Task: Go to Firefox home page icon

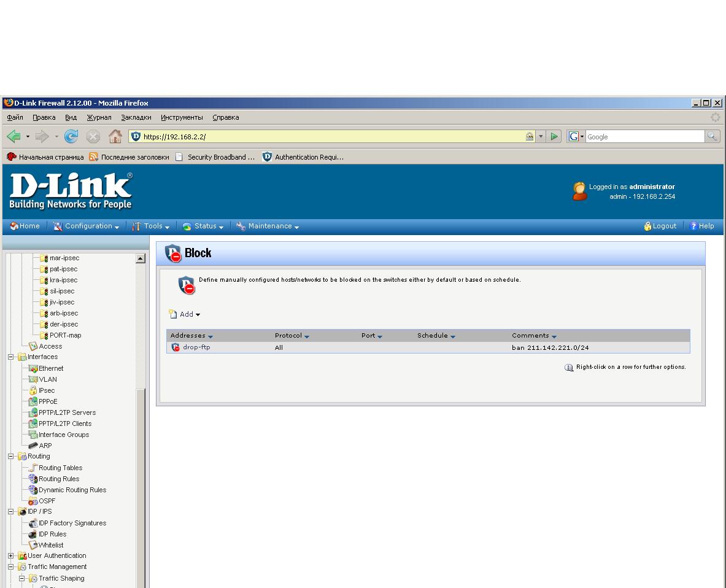Action: tap(115, 136)
